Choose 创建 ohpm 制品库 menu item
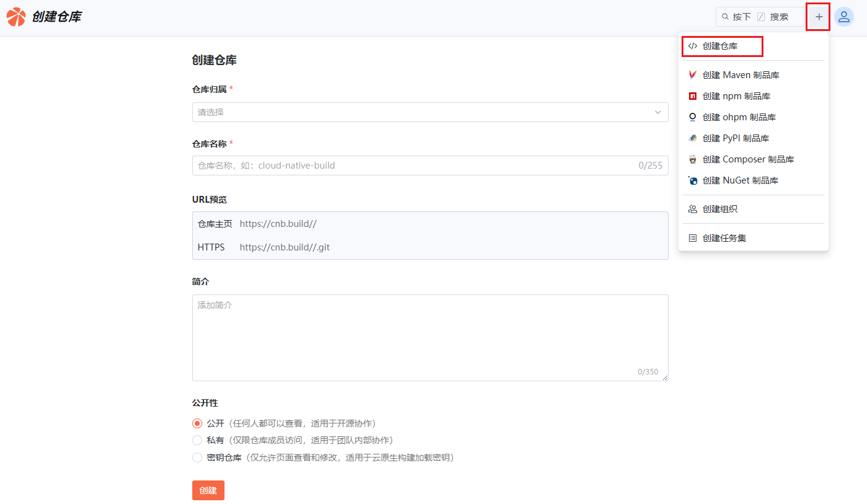Viewport: 867px width, 504px height. [x=754, y=117]
